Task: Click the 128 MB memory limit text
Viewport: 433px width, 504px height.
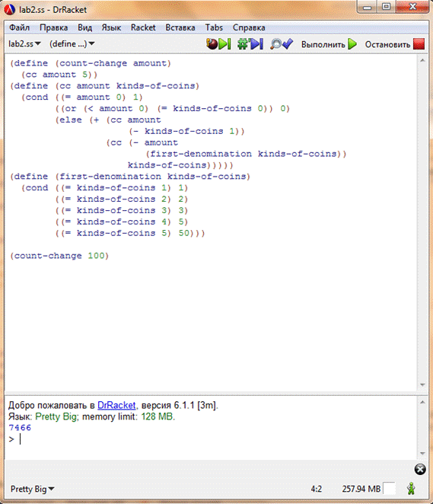Action: 157,416
